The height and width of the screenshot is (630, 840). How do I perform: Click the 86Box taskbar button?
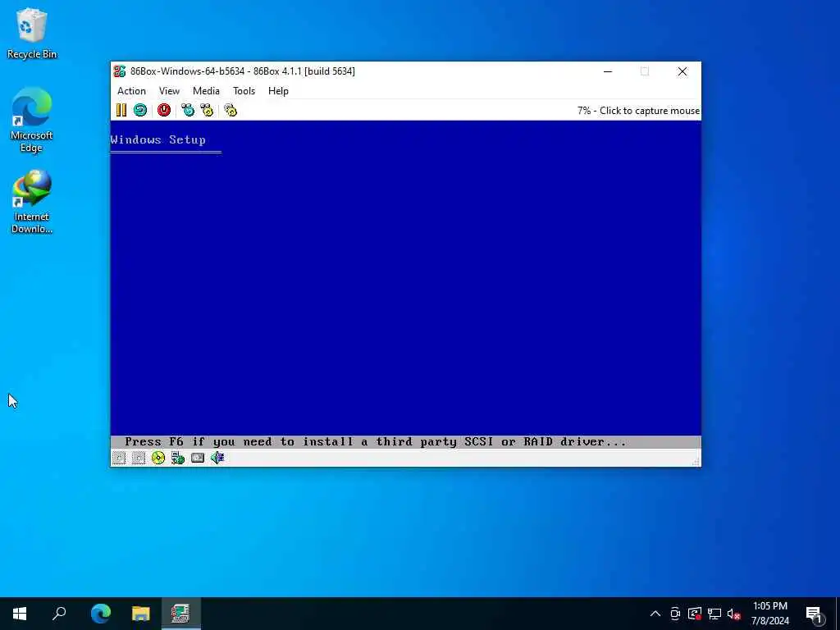(x=181, y=614)
